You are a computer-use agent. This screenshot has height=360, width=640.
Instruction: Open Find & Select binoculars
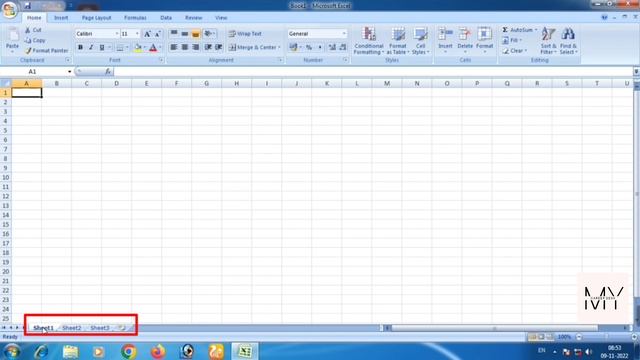568,40
